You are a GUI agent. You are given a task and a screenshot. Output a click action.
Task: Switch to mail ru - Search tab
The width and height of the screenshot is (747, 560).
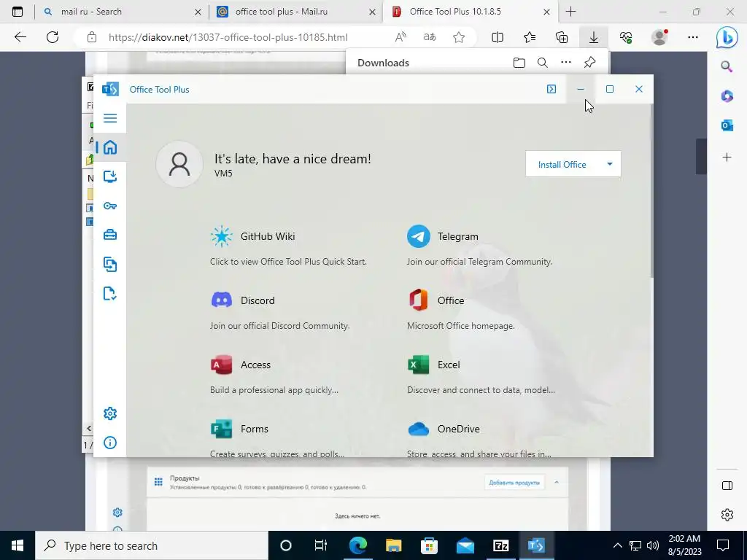click(122, 12)
